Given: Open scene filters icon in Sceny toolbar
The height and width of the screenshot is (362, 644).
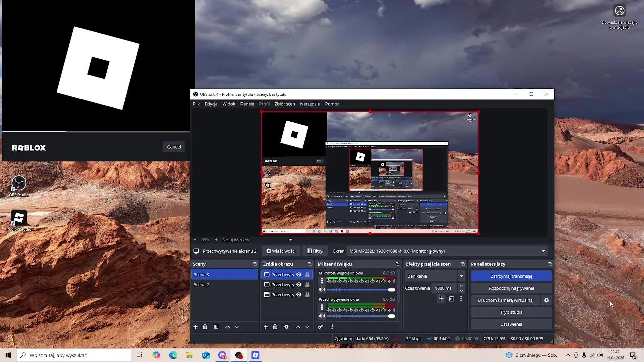Looking at the screenshot, I should pos(216,327).
